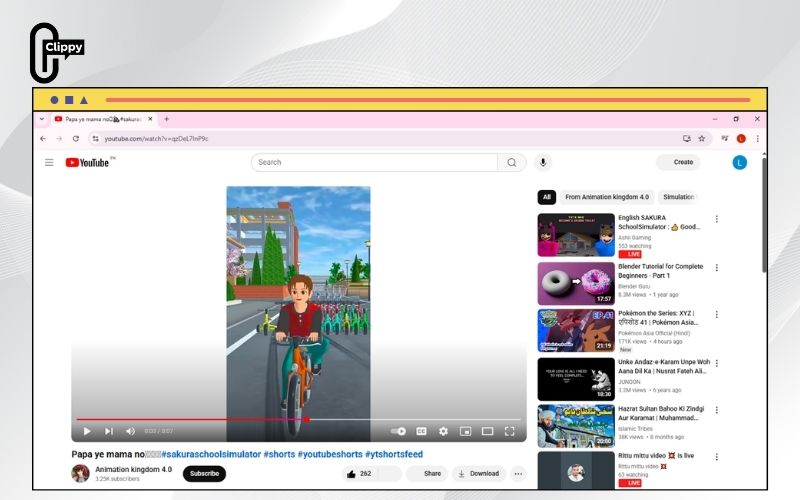800x500 pixels.
Task: Click the page vertical scrollbar
Action: (x=764, y=214)
